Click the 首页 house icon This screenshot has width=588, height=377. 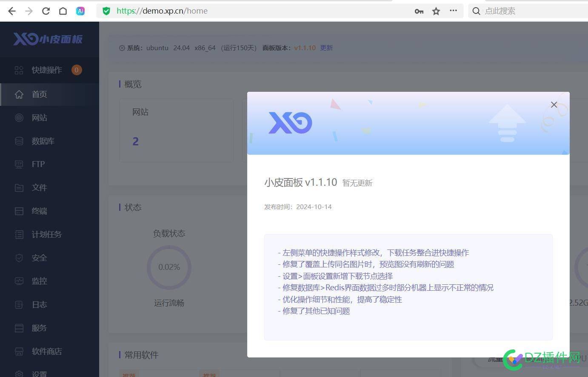pos(19,94)
